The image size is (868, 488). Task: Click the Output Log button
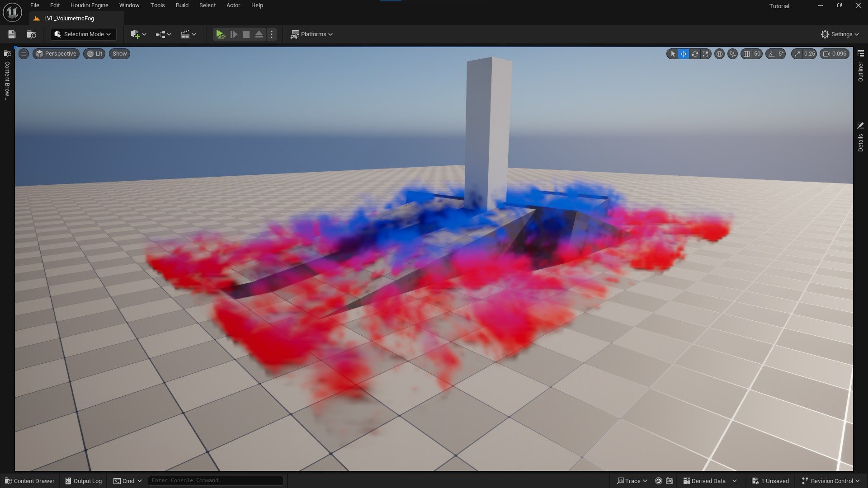[84, 481]
